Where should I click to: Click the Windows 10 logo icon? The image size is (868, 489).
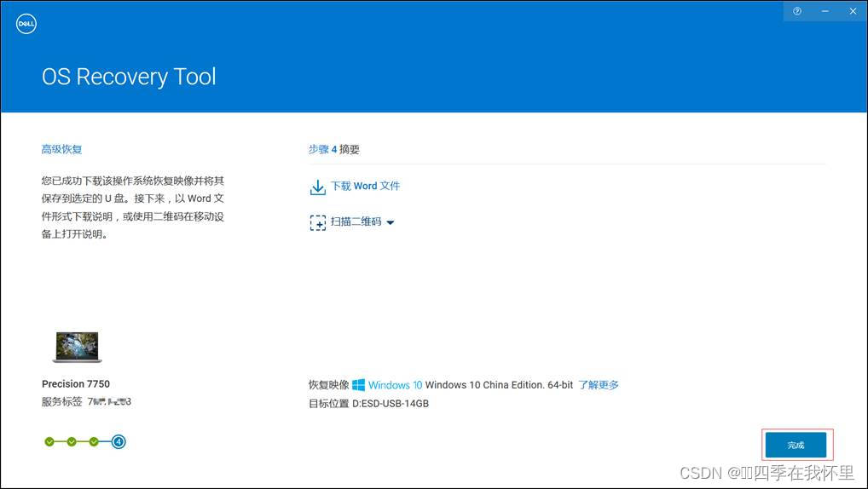click(359, 385)
